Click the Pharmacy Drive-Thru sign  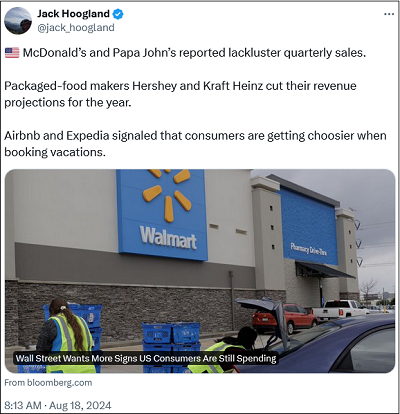[309, 249]
